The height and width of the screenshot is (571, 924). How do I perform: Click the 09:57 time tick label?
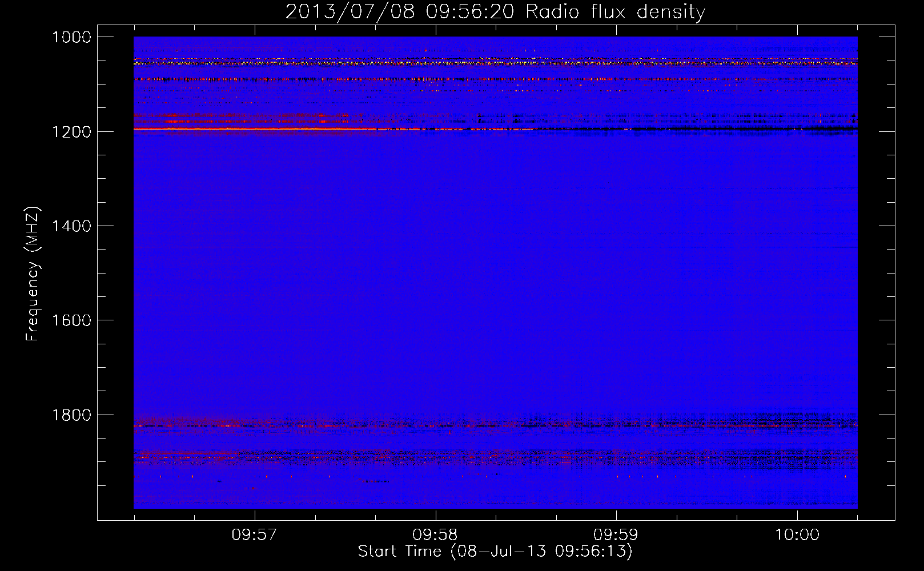[x=254, y=534]
